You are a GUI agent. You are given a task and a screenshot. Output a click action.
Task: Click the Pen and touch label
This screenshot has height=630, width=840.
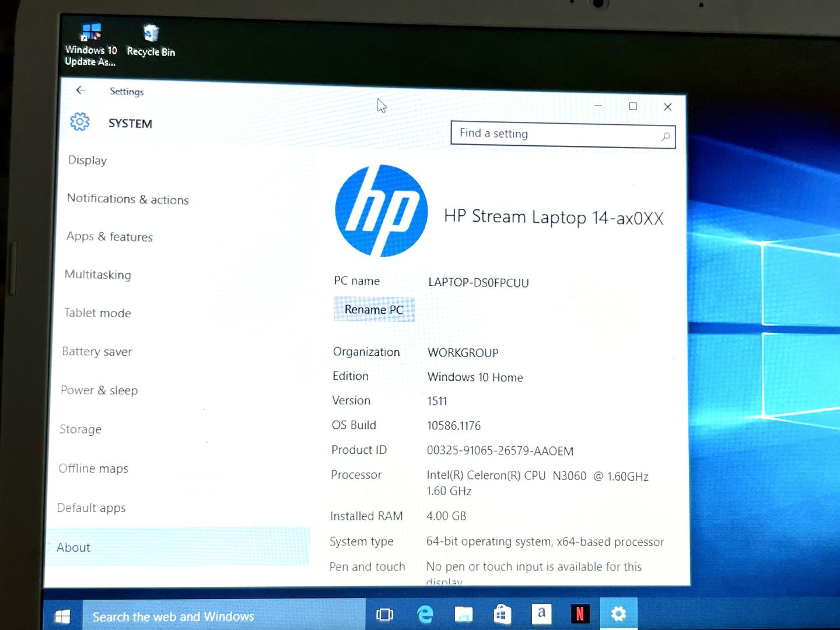[x=367, y=566]
